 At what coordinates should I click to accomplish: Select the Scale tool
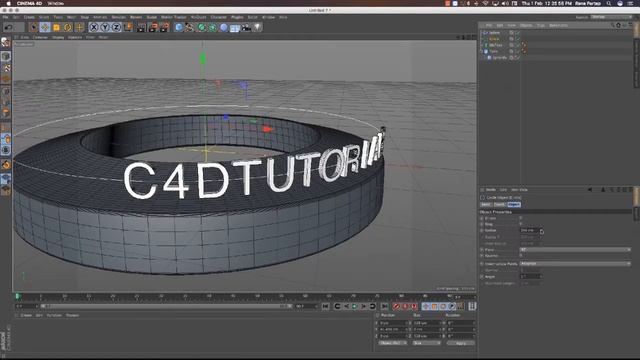pos(56,27)
